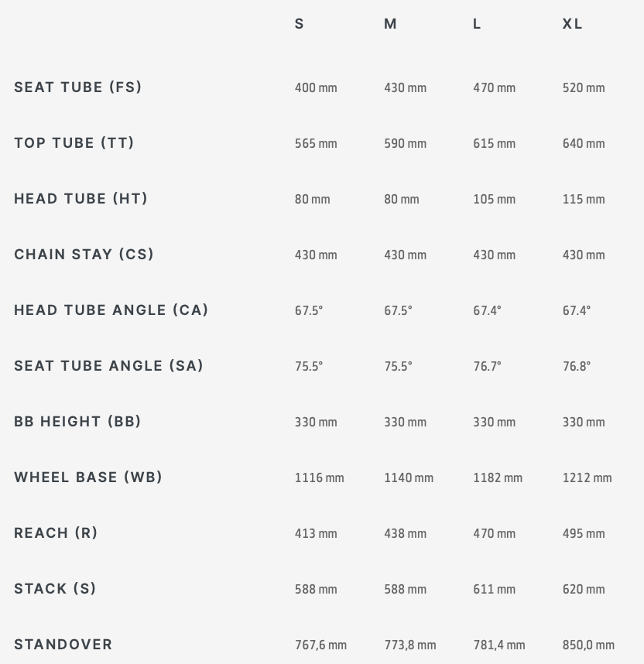Screen dimensions: 644x664
Task: Select the 520 mm seat tube value
Action: pyautogui.click(x=584, y=87)
